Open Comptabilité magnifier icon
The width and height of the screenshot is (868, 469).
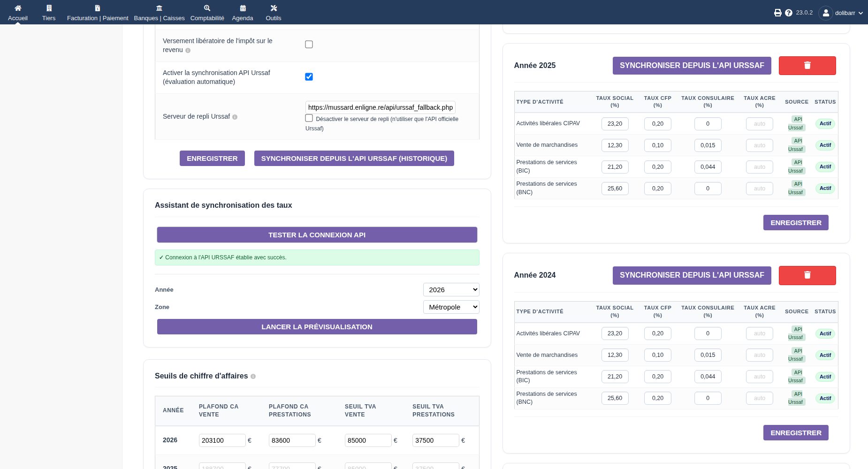pyautogui.click(x=207, y=8)
